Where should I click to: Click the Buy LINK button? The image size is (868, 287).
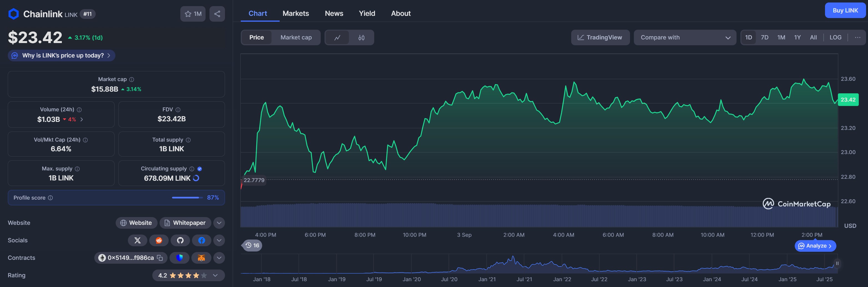(845, 11)
